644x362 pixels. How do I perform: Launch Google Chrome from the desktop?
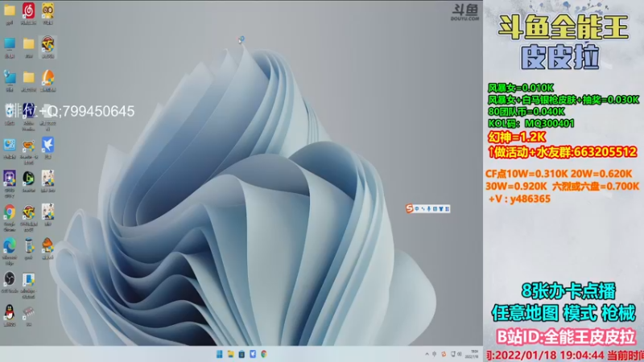click(10, 216)
